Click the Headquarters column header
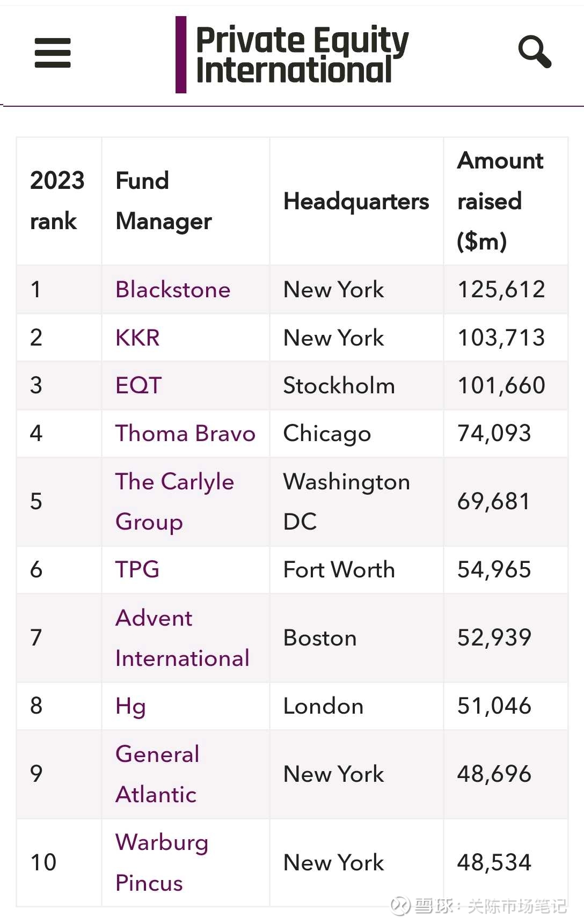 point(356,201)
